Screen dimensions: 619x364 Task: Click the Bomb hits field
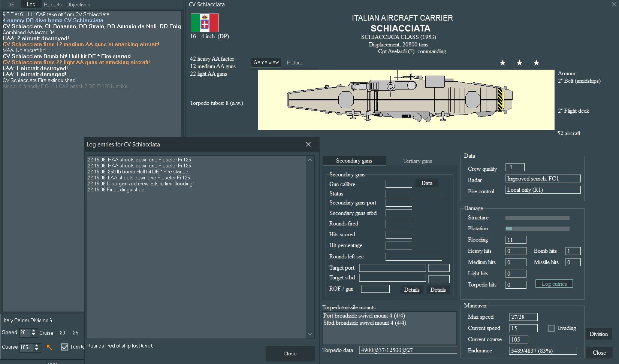(573, 251)
